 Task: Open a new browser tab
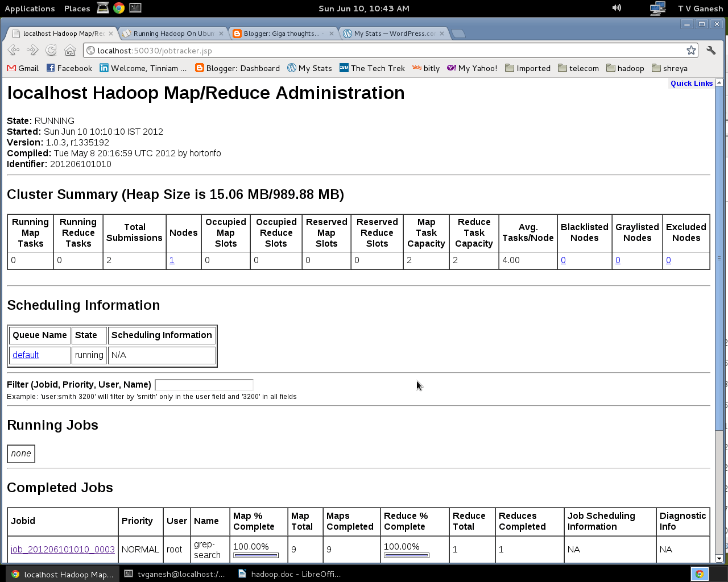[x=458, y=34]
